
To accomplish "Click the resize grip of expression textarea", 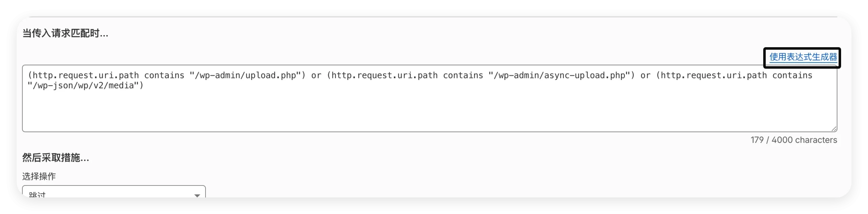I will point(834,129).
